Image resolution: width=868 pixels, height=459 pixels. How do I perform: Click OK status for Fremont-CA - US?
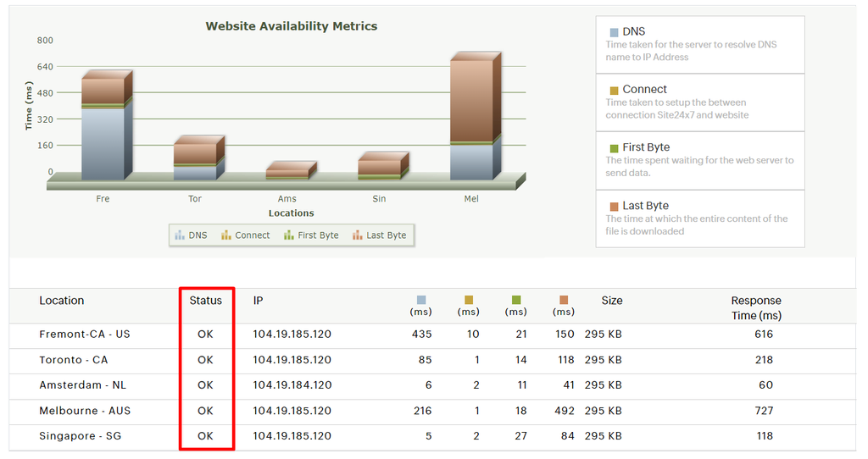click(x=205, y=335)
